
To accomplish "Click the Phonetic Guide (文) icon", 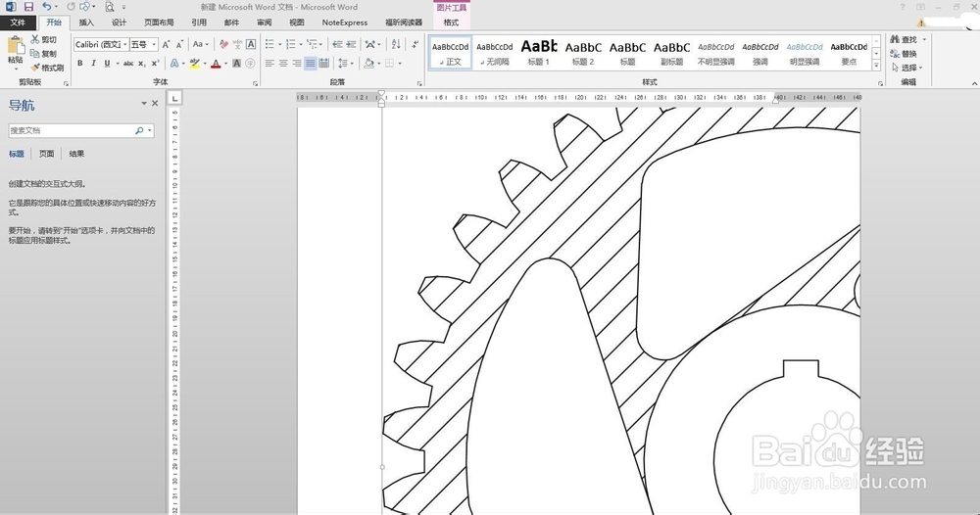I will [237, 44].
